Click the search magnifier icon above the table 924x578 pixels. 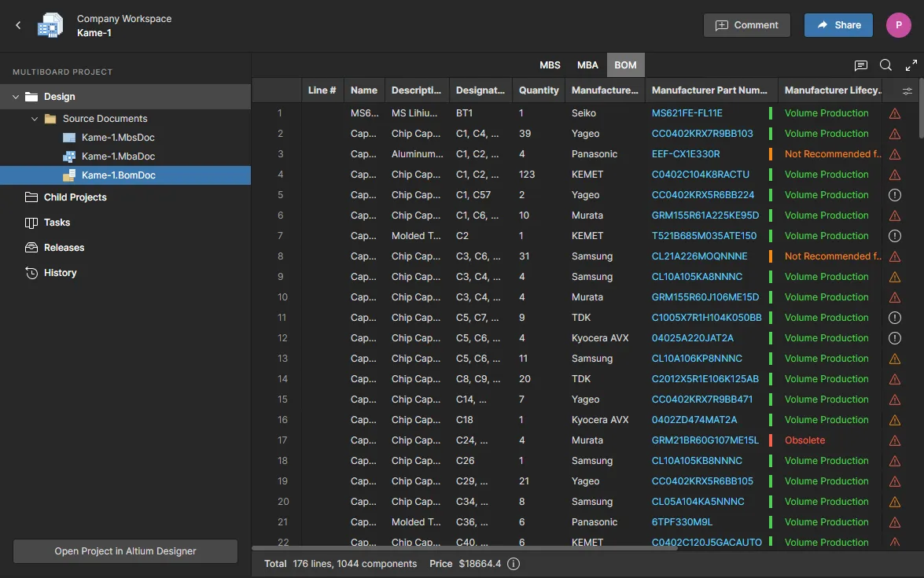[x=885, y=65]
